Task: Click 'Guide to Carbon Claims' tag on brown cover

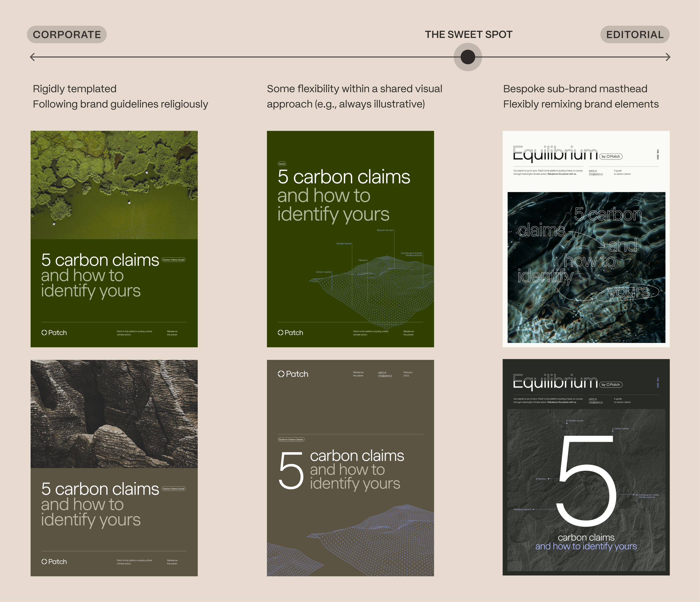Action: pyautogui.click(x=291, y=439)
